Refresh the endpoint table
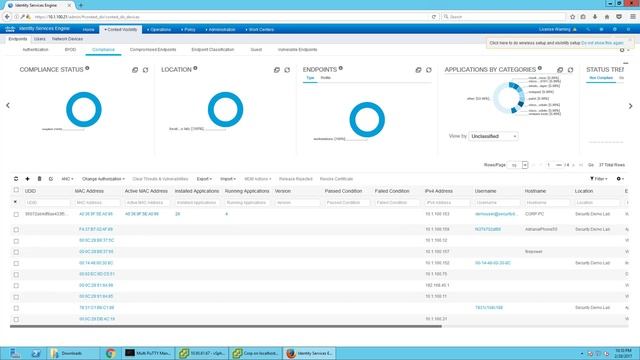This screenshot has height=360, width=640. (16, 179)
